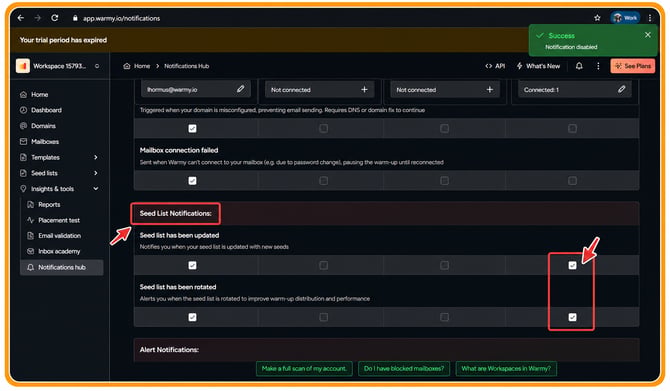Toggle last column checkbox for domain misconfigured row

point(573,129)
